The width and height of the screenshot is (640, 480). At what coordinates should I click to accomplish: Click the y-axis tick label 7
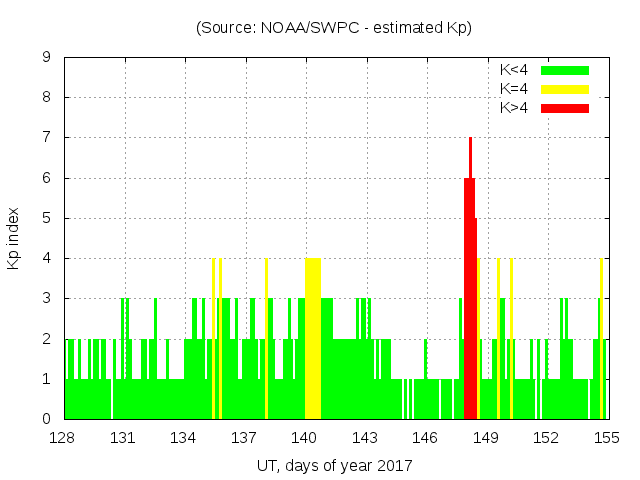point(46,138)
